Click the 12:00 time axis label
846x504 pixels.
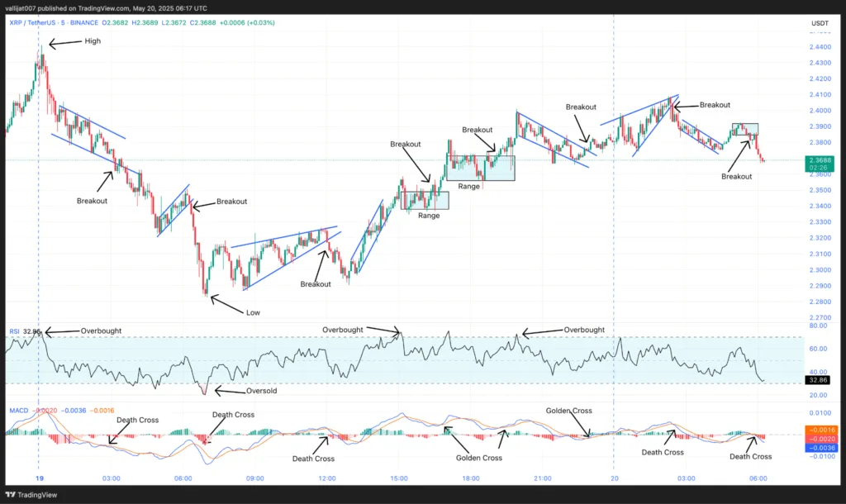(x=327, y=478)
